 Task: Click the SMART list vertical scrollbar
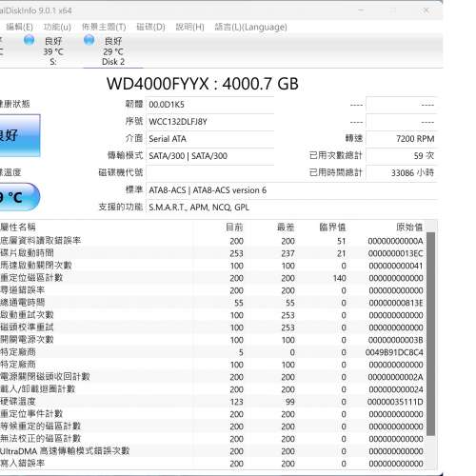[430, 333]
